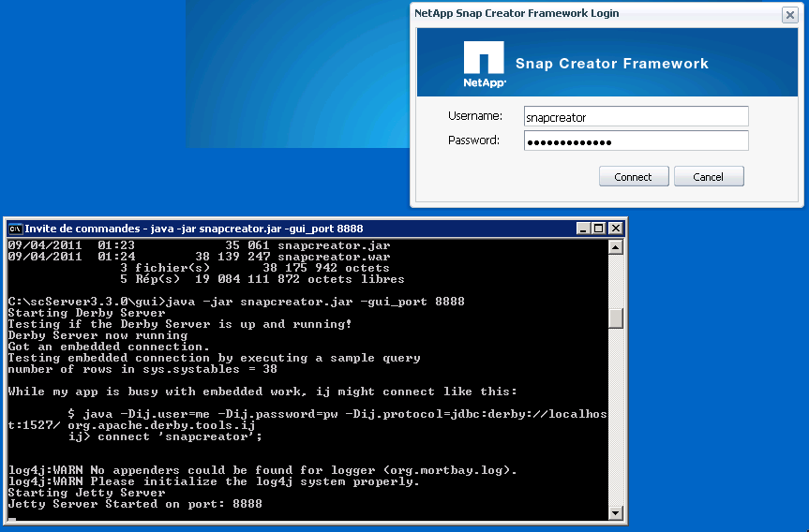Click the '35 061 snapcreator.jar' listing line
Viewport: 809px width, 532px height.
(x=307, y=245)
